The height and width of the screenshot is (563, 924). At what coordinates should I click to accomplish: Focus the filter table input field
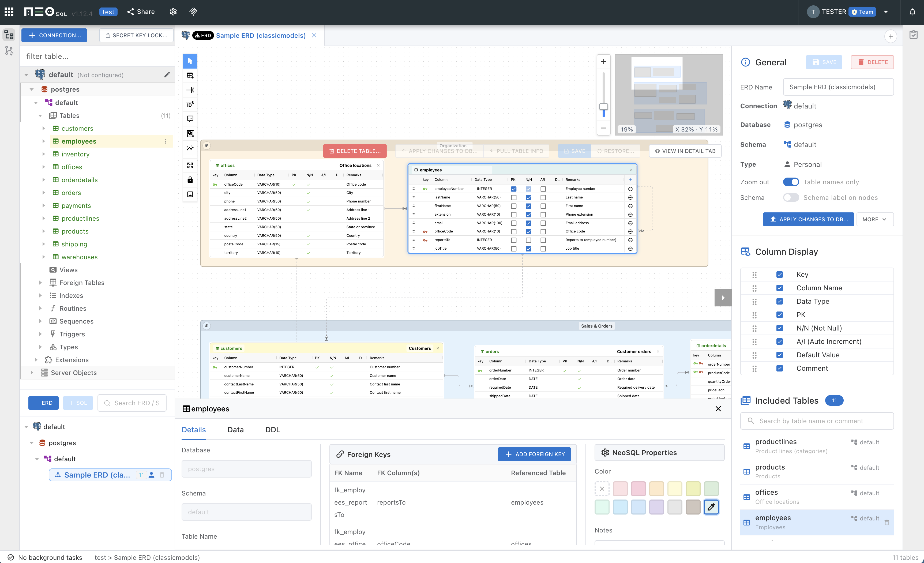(97, 56)
